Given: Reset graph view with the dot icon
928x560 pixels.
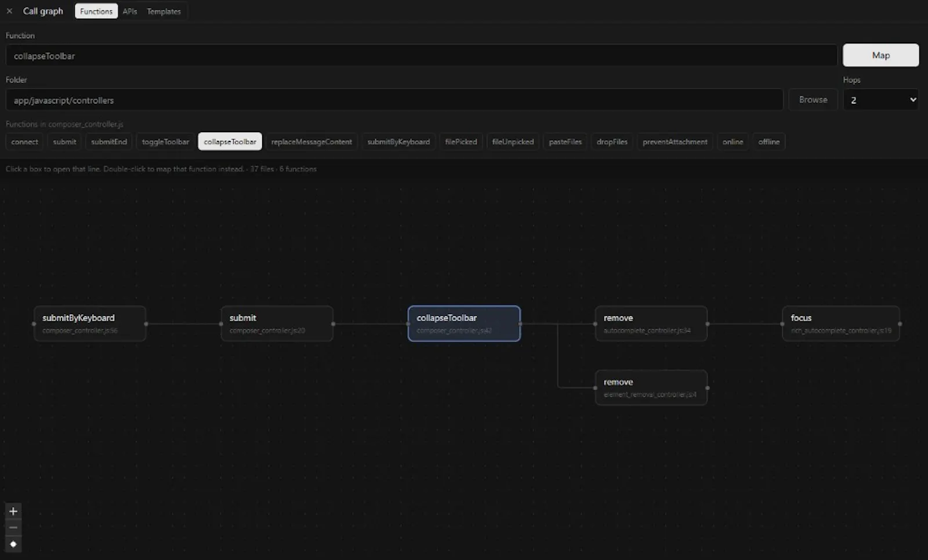Looking at the screenshot, I should (x=13, y=544).
